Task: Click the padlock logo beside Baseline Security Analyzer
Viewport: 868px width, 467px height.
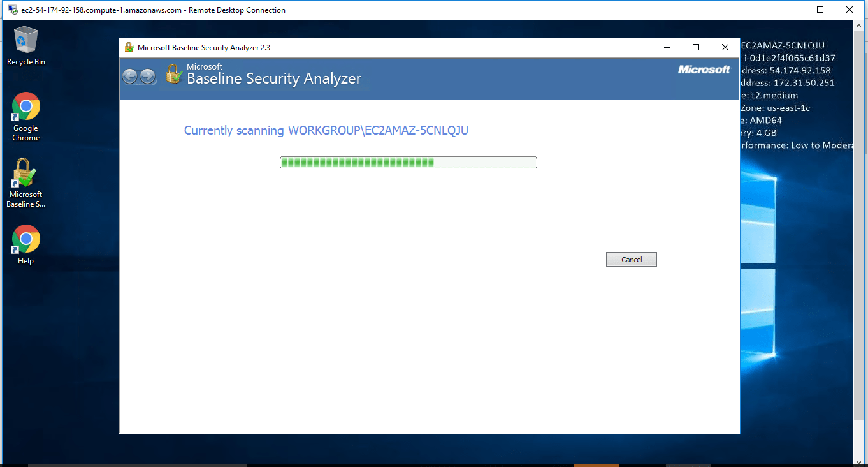Action: tap(174, 74)
